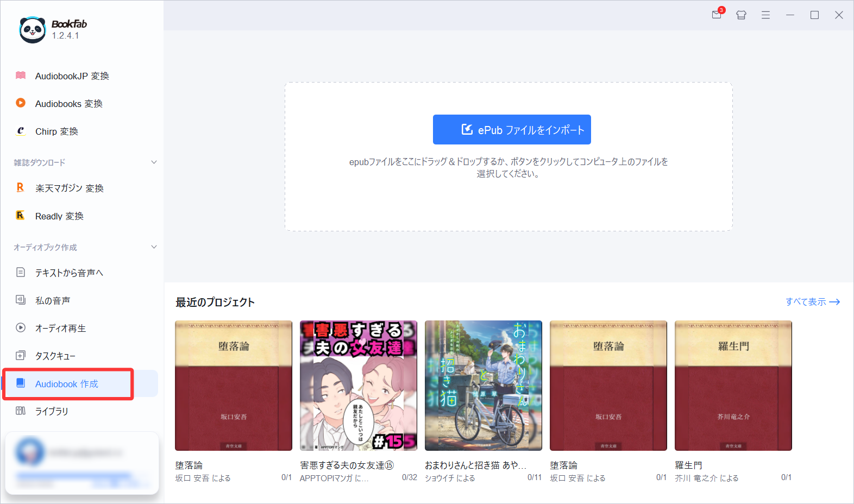Click the 0/32 progress count
This screenshot has width=854, height=504.
click(410, 477)
